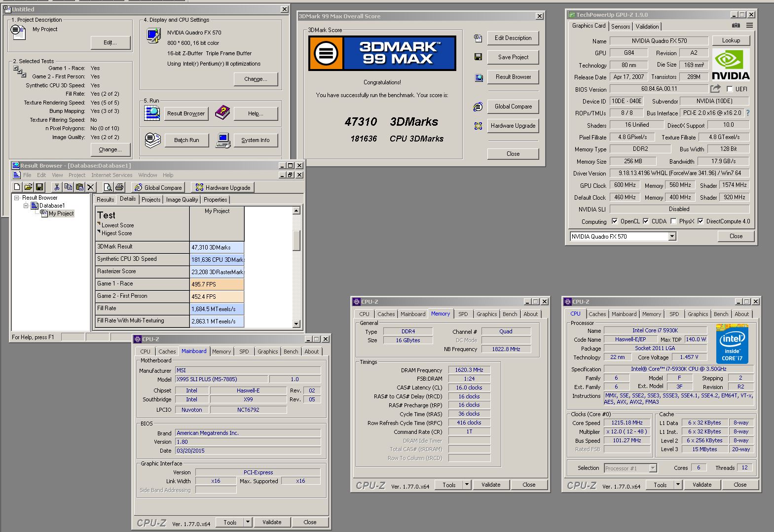
Task: Click the PCI-E bus interface question mark
Action: tap(748, 113)
